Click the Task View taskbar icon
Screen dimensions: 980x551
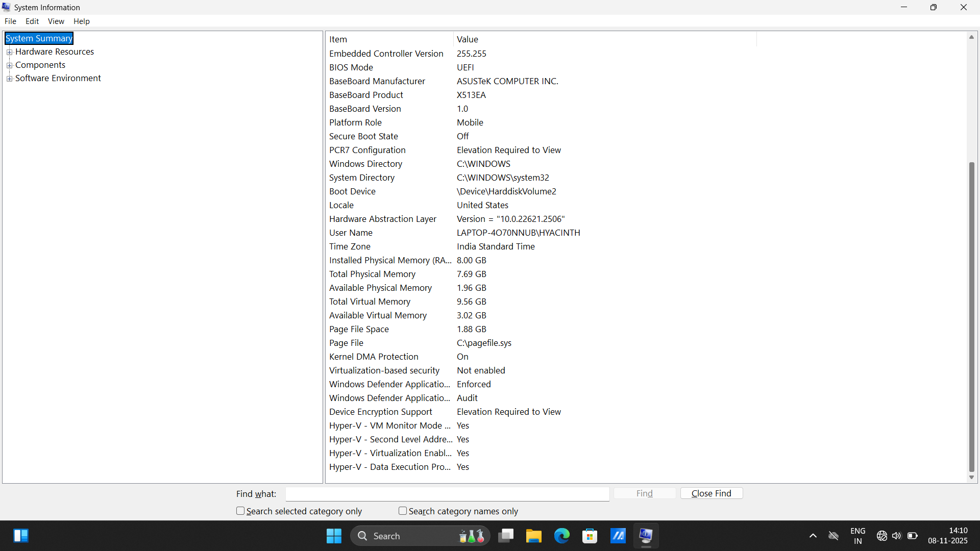[x=506, y=536]
